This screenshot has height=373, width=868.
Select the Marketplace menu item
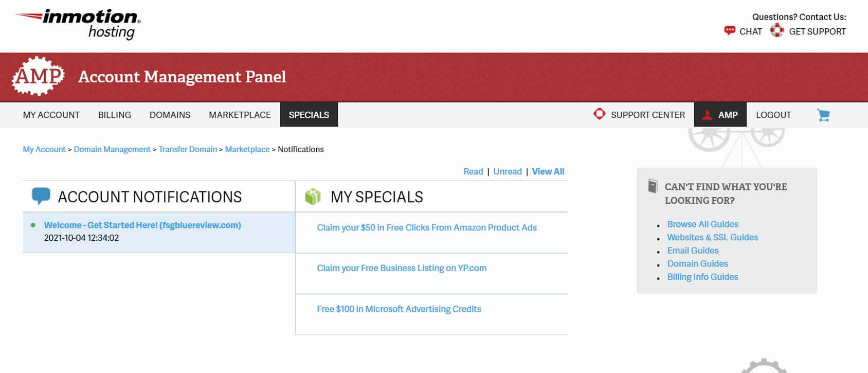(240, 115)
